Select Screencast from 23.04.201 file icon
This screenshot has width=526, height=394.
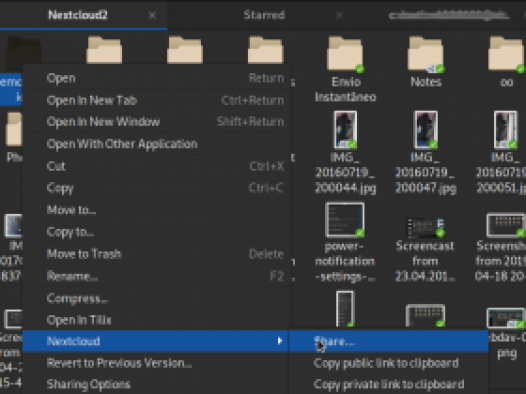tap(425, 227)
